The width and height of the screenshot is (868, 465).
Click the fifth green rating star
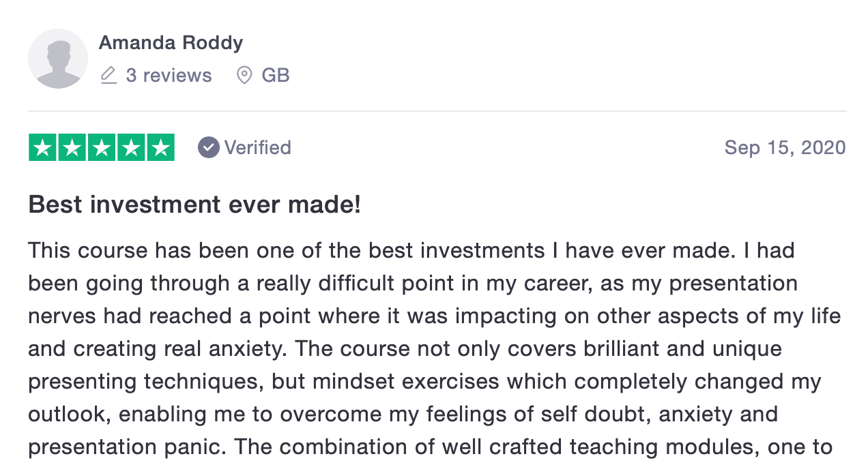click(x=160, y=148)
